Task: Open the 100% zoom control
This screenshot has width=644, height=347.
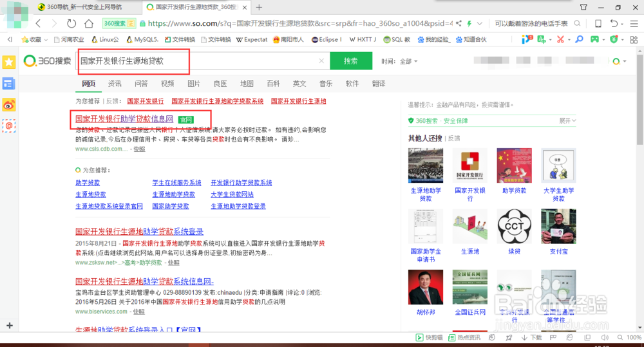Action: pos(630,337)
